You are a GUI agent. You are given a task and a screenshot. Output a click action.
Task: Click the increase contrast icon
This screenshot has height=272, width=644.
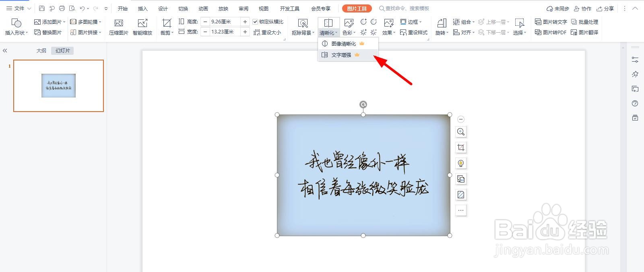[363, 22]
